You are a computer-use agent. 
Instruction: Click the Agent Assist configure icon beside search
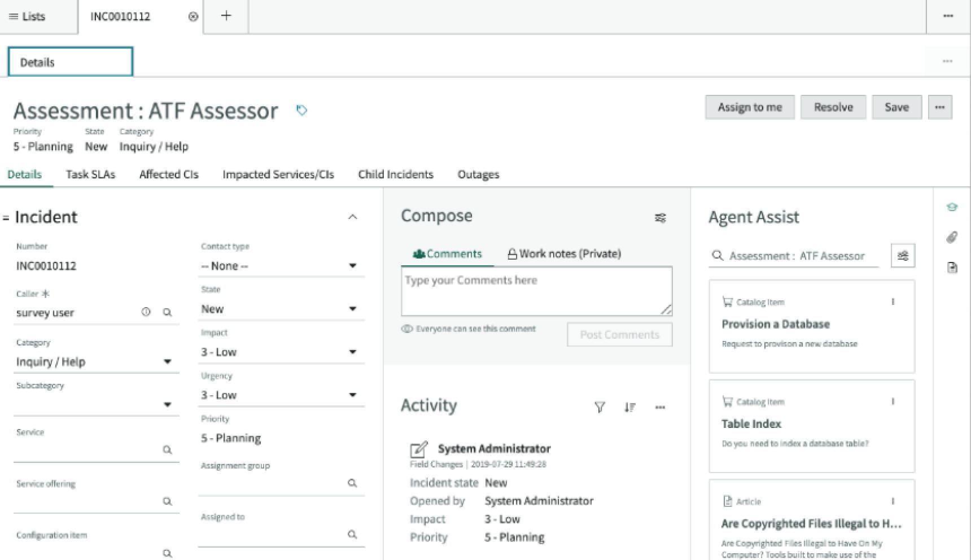point(903,255)
